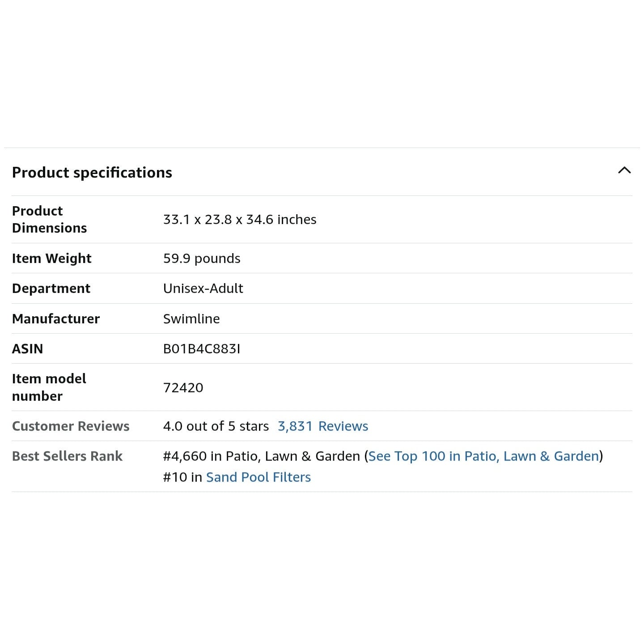Click the item model number 72420
The height and width of the screenshot is (644, 644).
(183, 388)
